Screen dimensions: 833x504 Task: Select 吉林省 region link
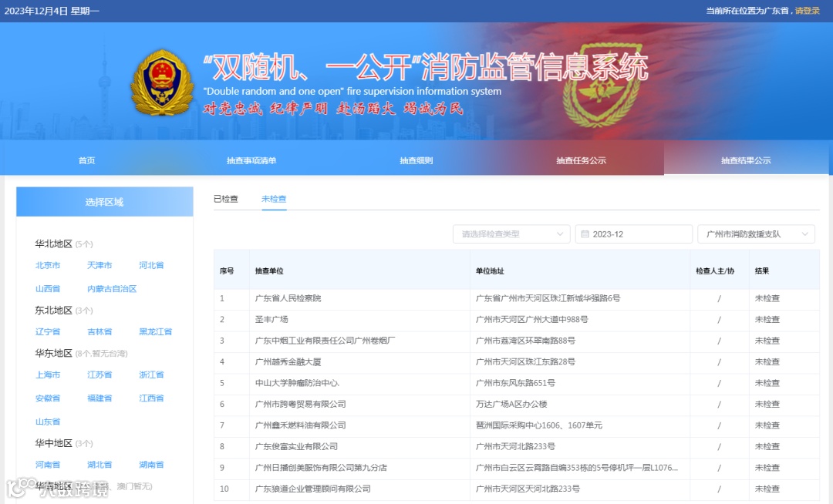pyautogui.click(x=99, y=331)
